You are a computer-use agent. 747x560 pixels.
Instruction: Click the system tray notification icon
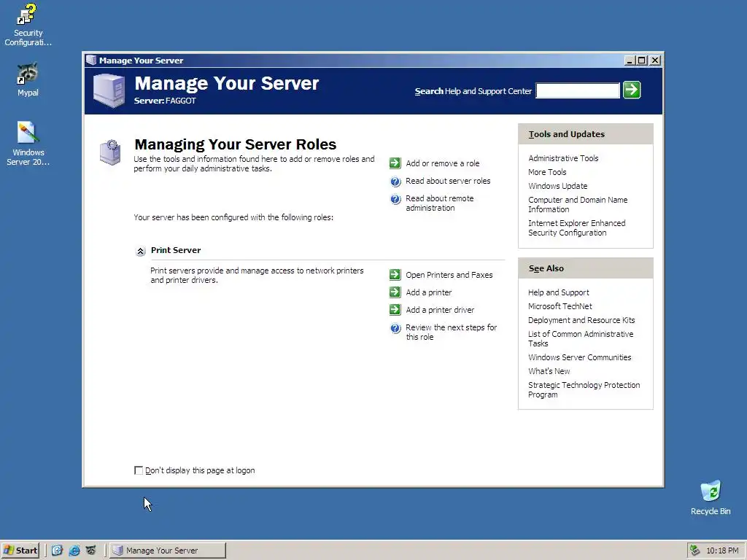(695, 551)
